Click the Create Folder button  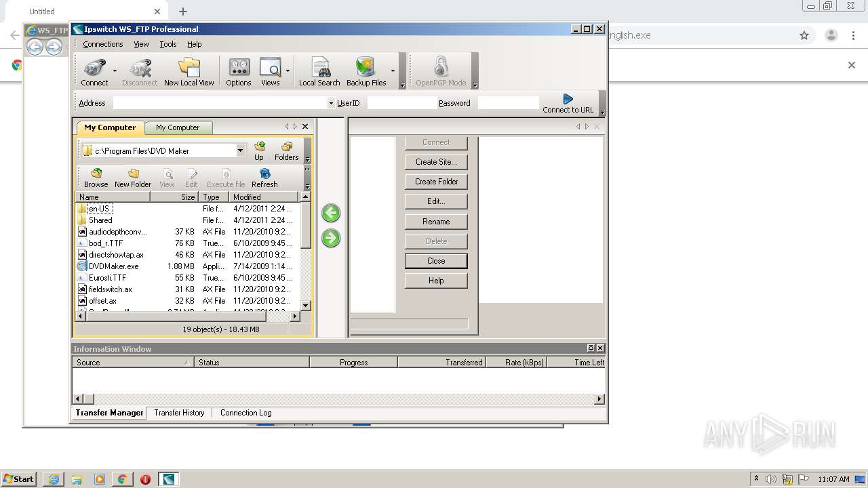[x=436, y=182]
